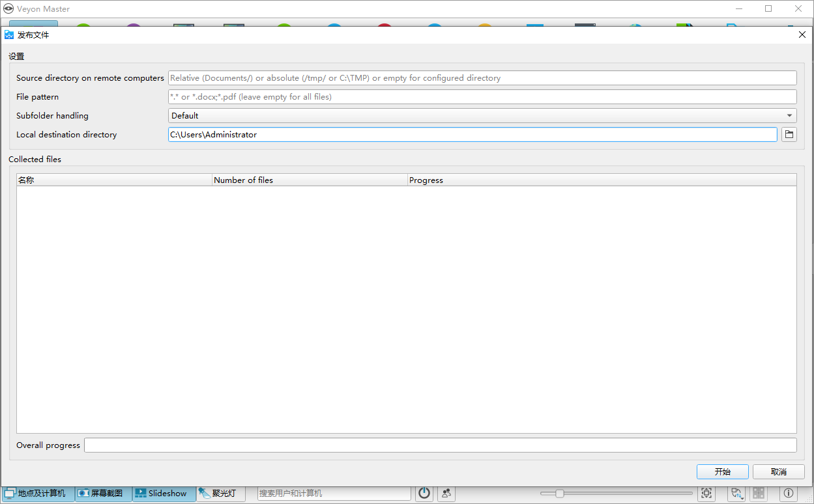Click the 取消 button

[778, 471]
